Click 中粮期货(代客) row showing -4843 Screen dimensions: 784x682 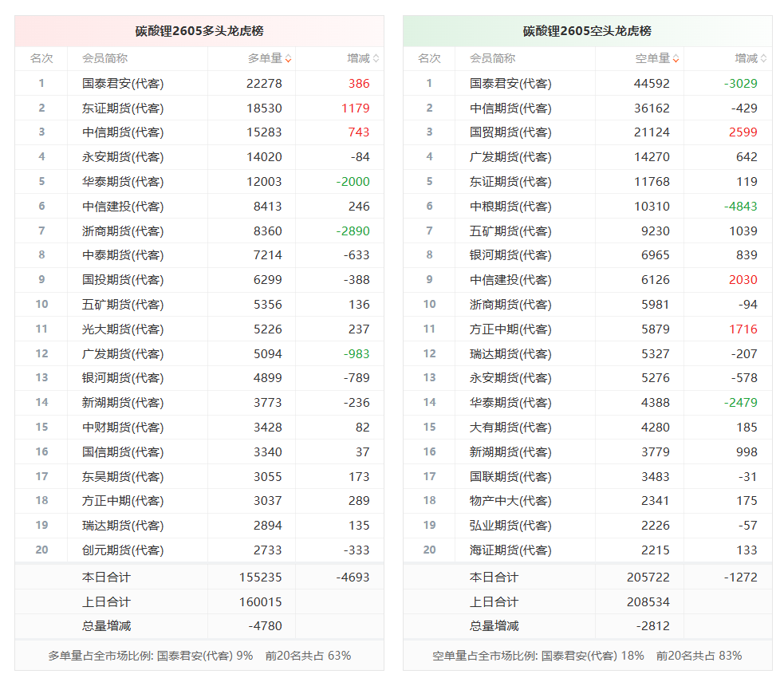[x=588, y=206]
